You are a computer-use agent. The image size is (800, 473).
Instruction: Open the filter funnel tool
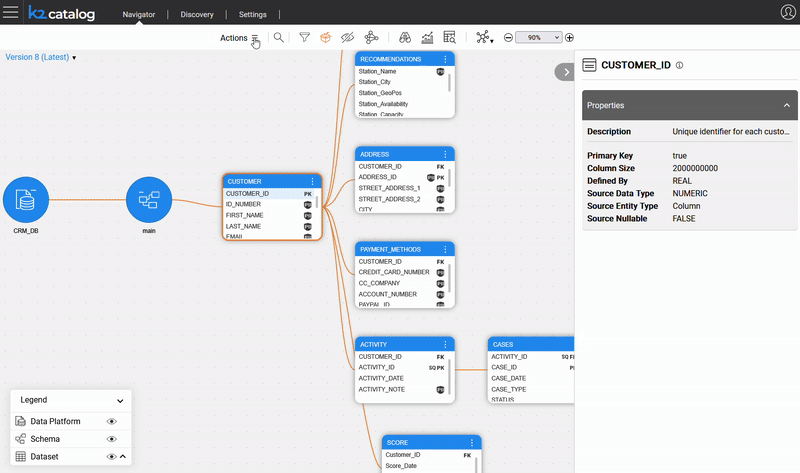304,37
